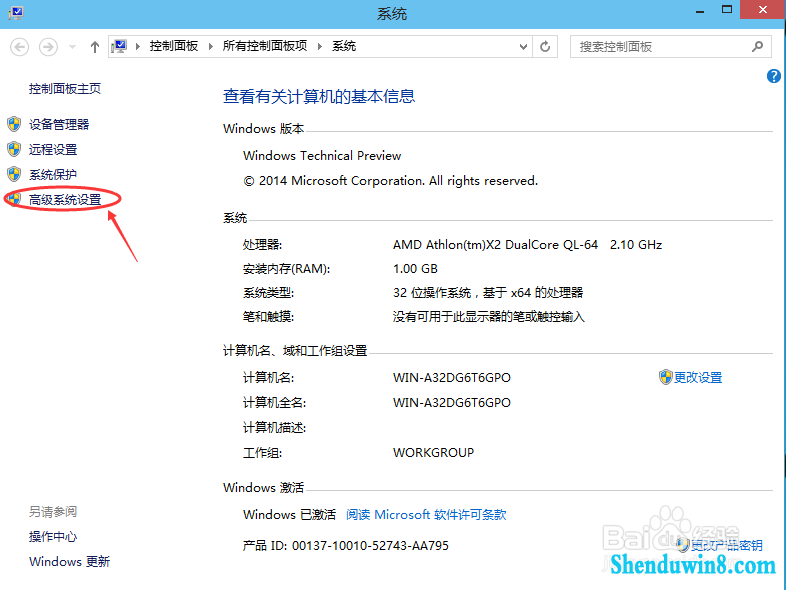
Task: Expand the chevron before 控制面板
Action: point(137,47)
